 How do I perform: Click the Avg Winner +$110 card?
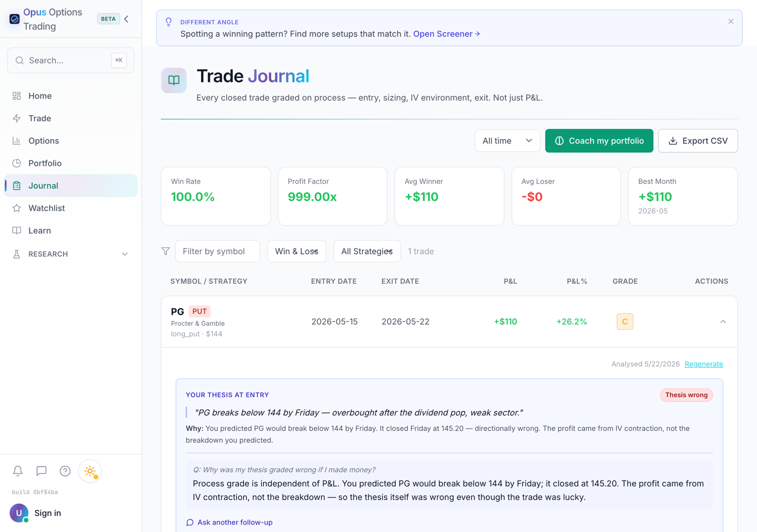449,196
